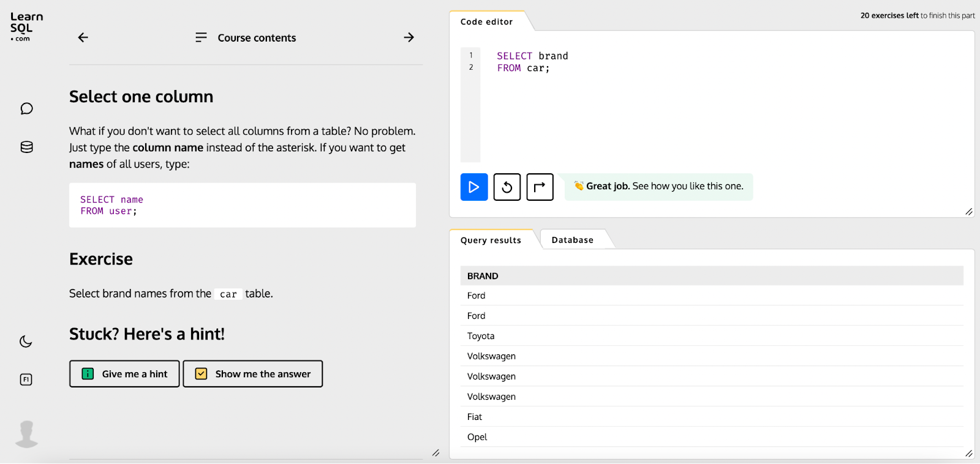Screen dimensions: 980x464
Task: Select the Fiat result row
Action: coord(712,417)
